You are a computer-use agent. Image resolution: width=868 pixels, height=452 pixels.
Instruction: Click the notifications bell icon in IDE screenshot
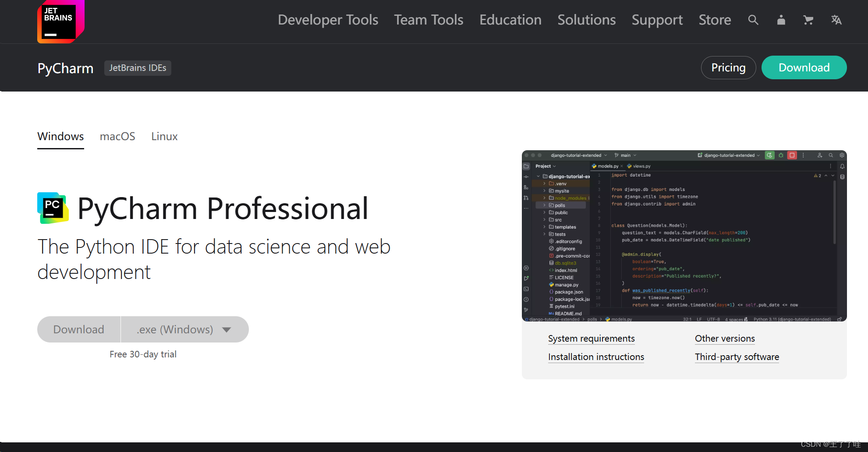coord(842,166)
